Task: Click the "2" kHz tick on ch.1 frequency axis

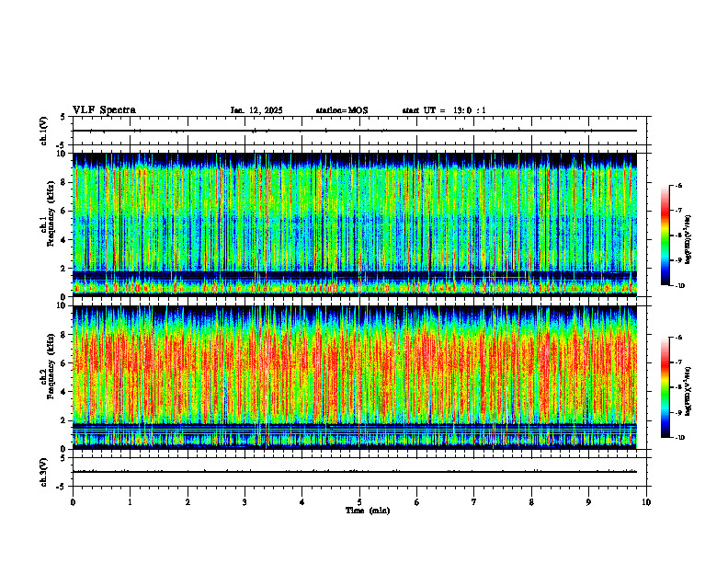Action: 64,269
